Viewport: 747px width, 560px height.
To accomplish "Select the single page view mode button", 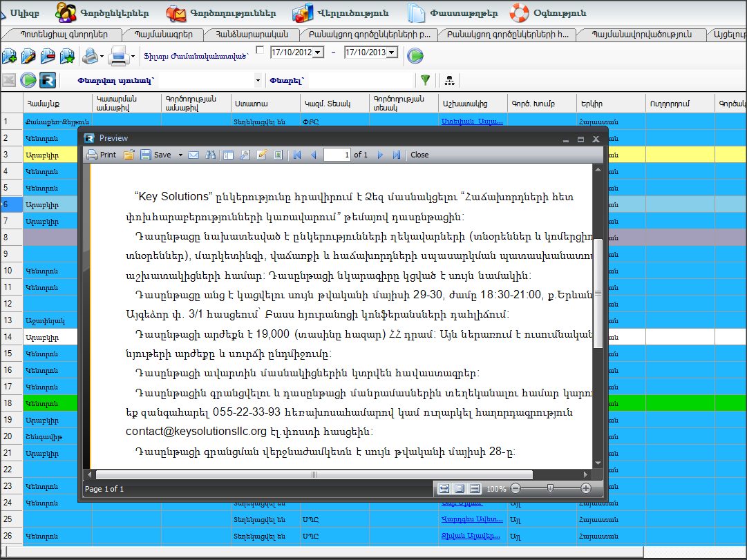I will (460, 488).
